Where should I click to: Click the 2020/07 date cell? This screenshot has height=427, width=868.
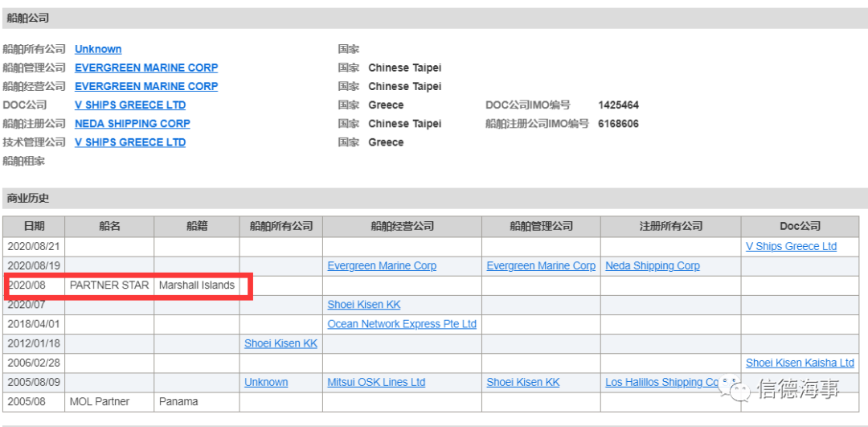pyautogui.click(x=34, y=305)
